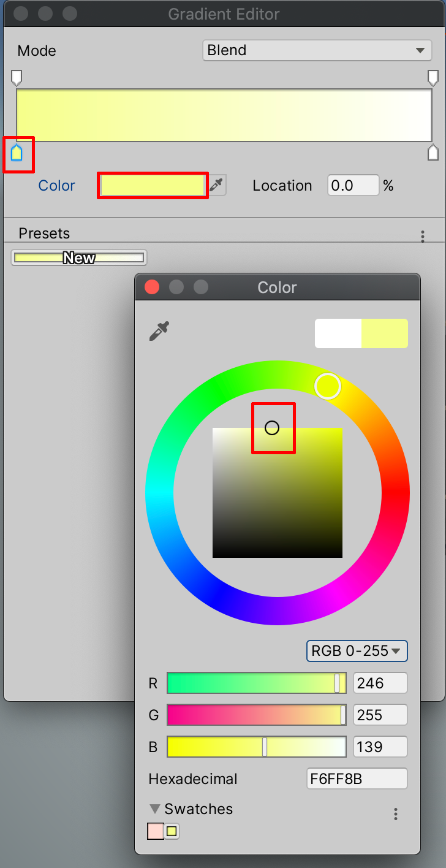Select bottom-right color key marker
The width and height of the screenshot is (446, 868).
pyautogui.click(x=433, y=153)
